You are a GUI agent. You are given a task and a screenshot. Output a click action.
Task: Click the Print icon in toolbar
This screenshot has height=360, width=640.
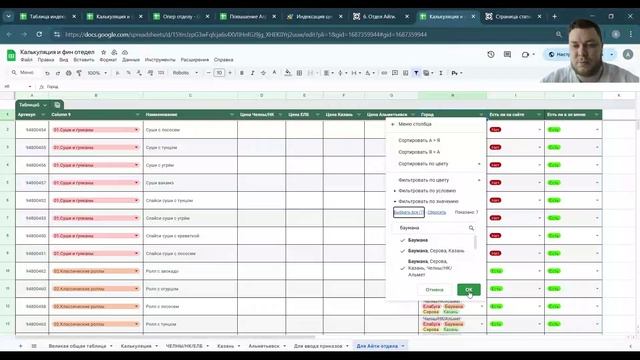coord(69,73)
